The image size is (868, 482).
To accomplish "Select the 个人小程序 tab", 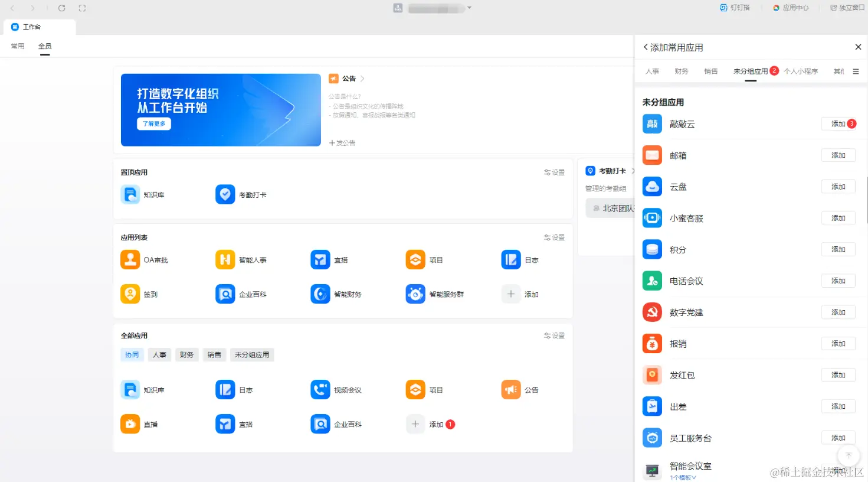I will coord(801,71).
